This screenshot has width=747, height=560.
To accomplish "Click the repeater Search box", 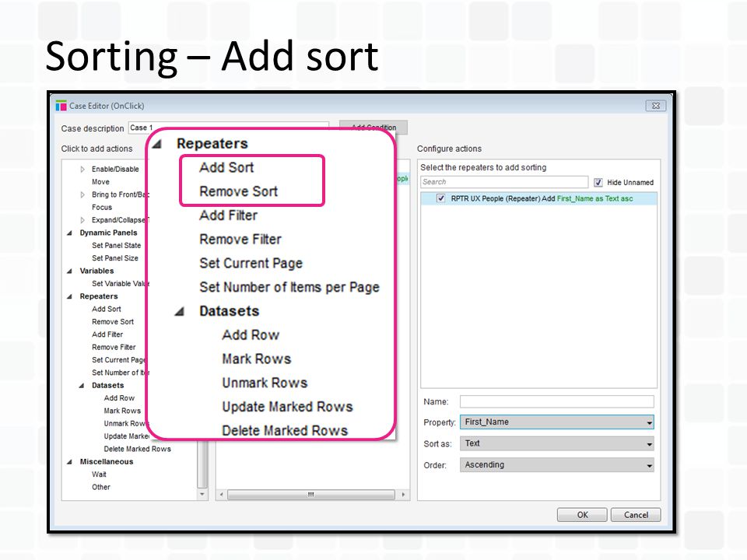I will (x=504, y=182).
